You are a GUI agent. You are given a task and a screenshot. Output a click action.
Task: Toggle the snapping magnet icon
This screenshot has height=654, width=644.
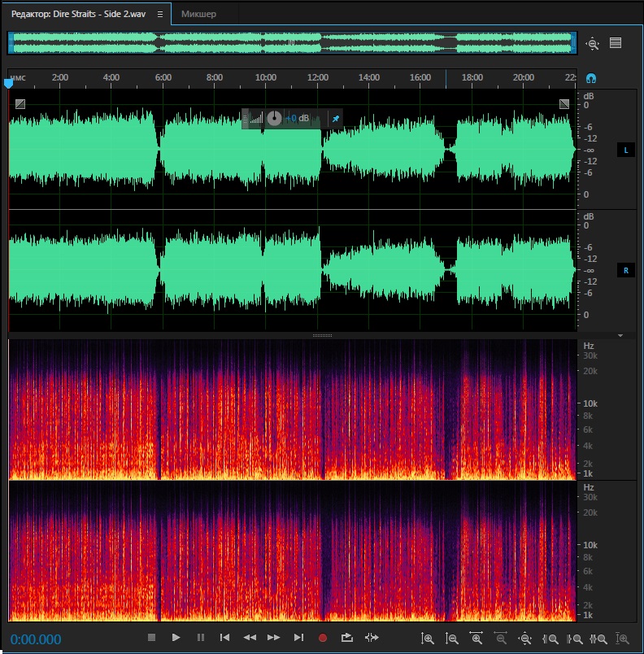[591, 78]
